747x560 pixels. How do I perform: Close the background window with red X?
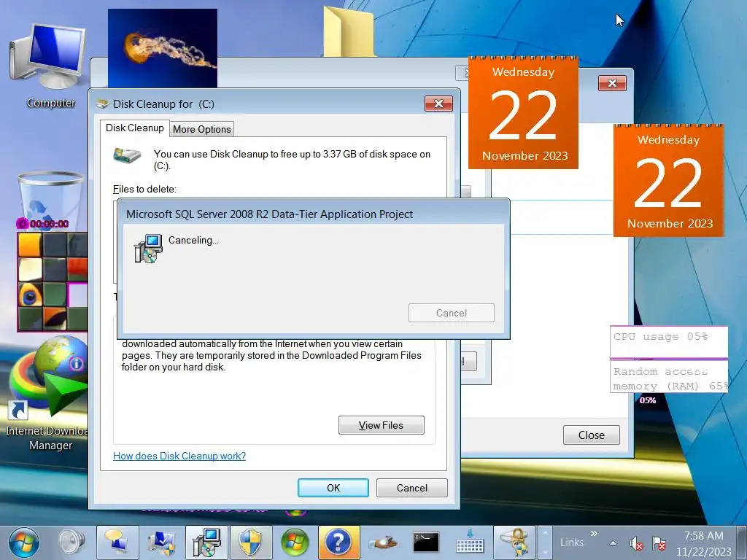(612, 83)
